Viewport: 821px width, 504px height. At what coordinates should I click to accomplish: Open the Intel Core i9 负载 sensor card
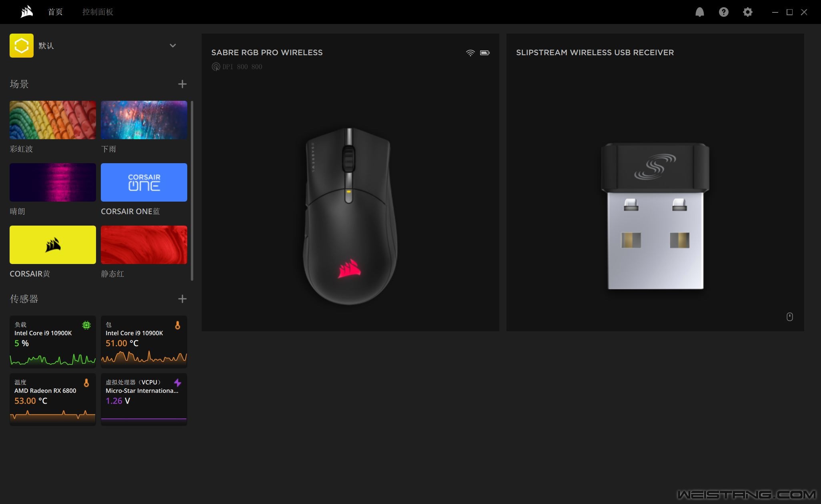click(53, 342)
